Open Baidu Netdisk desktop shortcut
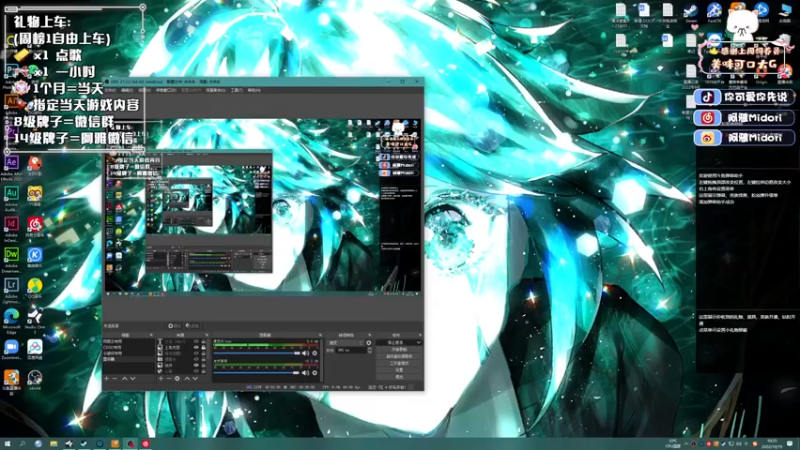 click(35, 347)
